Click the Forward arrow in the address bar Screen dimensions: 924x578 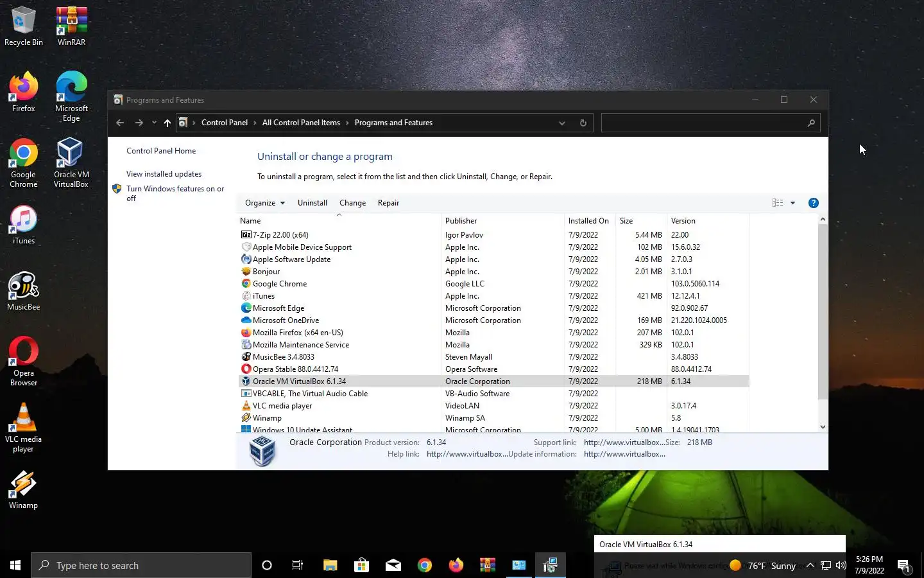click(x=139, y=123)
